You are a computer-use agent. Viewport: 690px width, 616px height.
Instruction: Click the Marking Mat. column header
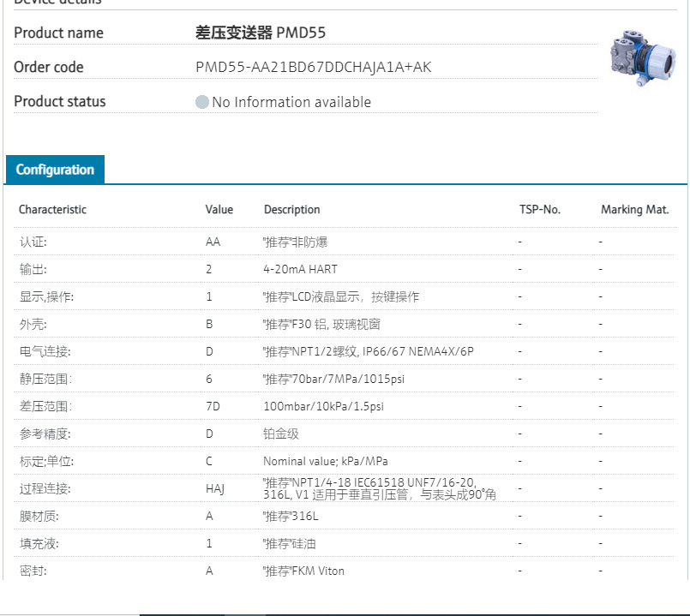(x=635, y=210)
